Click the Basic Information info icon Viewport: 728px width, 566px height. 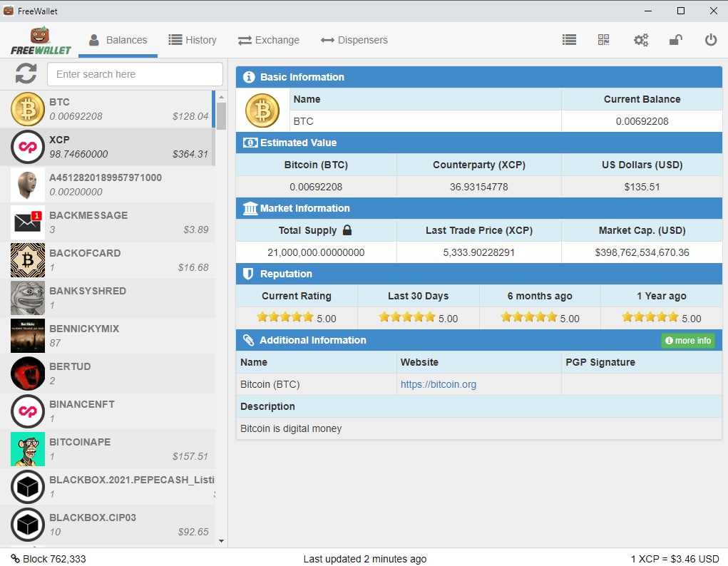[x=249, y=77]
